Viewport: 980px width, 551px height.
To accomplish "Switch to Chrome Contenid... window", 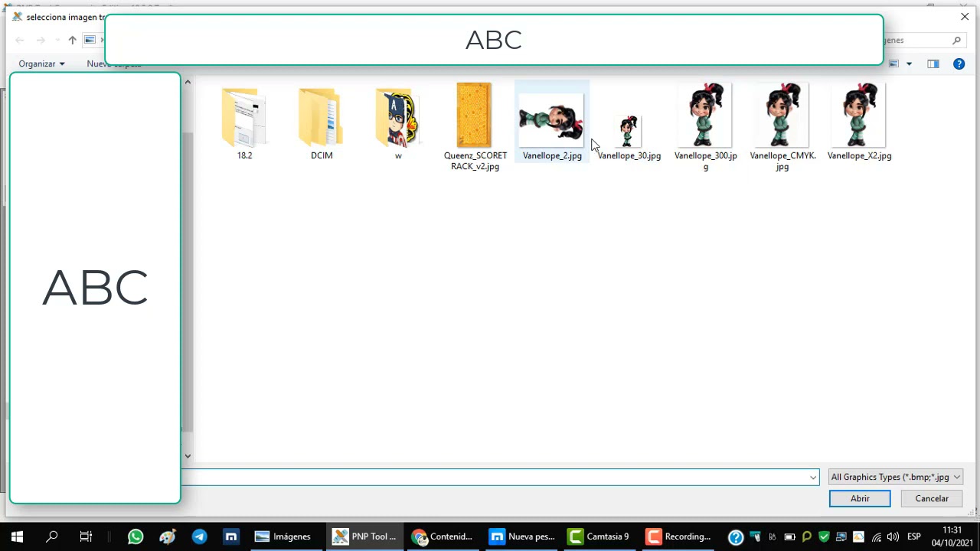I will (443, 536).
